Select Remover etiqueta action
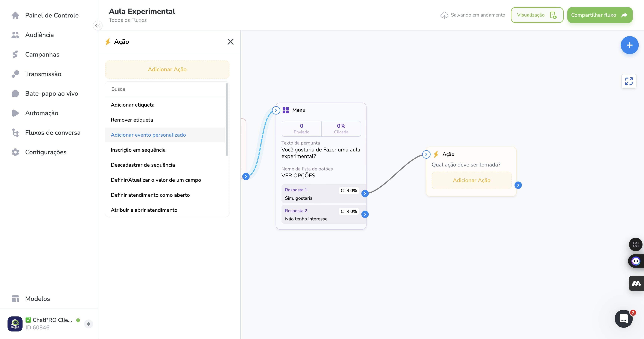The image size is (644, 339). pyautogui.click(x=165, y=120)
